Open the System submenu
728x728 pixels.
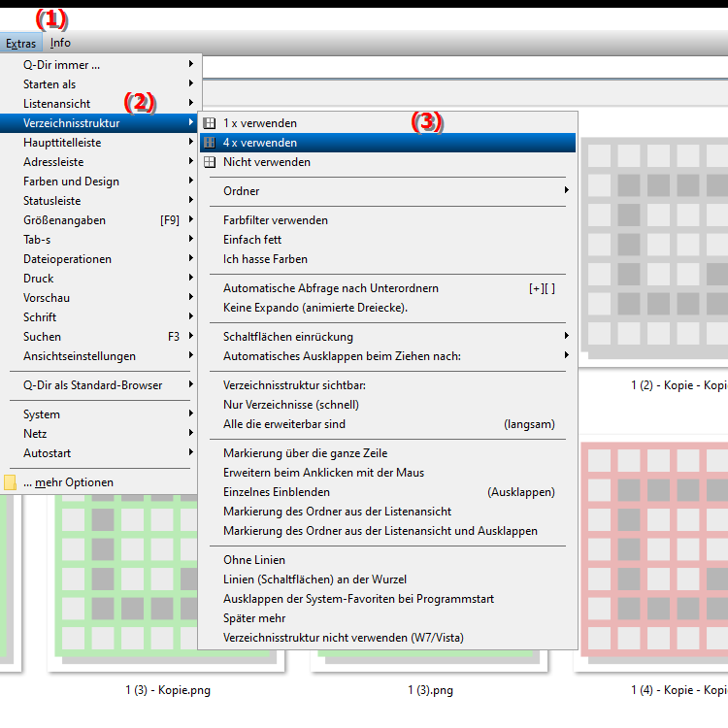(x=100, y=414)
